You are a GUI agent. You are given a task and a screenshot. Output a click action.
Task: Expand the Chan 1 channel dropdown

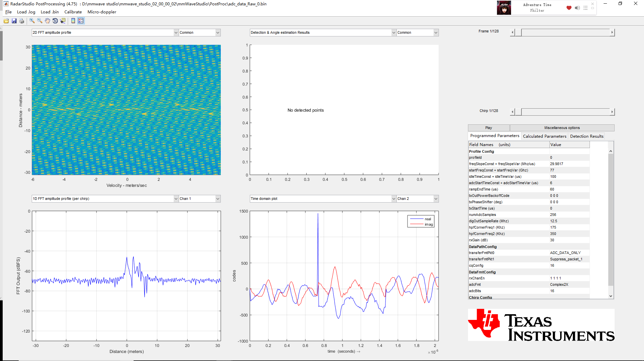pyautogui.click(x=218, y=199)
